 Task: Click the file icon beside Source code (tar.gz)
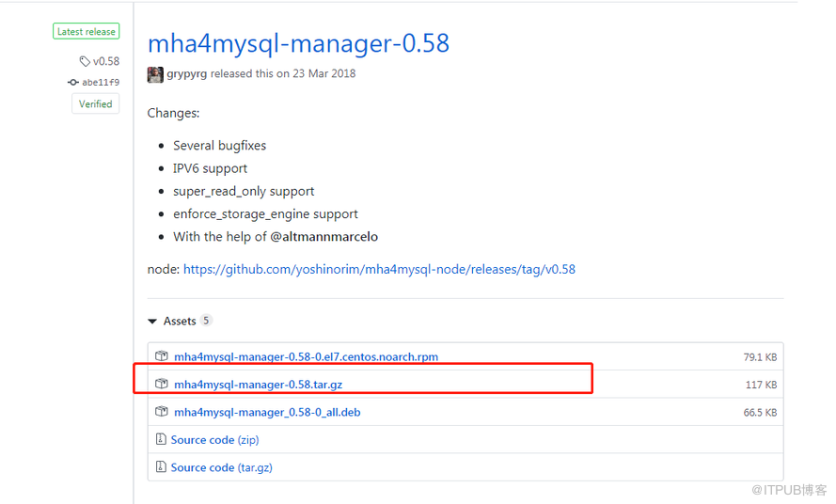pyautogui.click(x=161, y=467)
